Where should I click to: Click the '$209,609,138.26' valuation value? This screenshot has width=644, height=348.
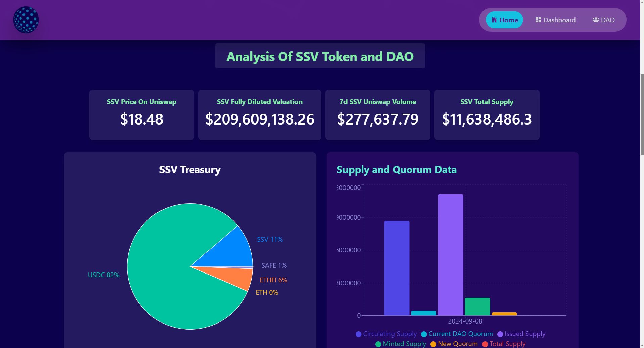(x=260, y=119)
